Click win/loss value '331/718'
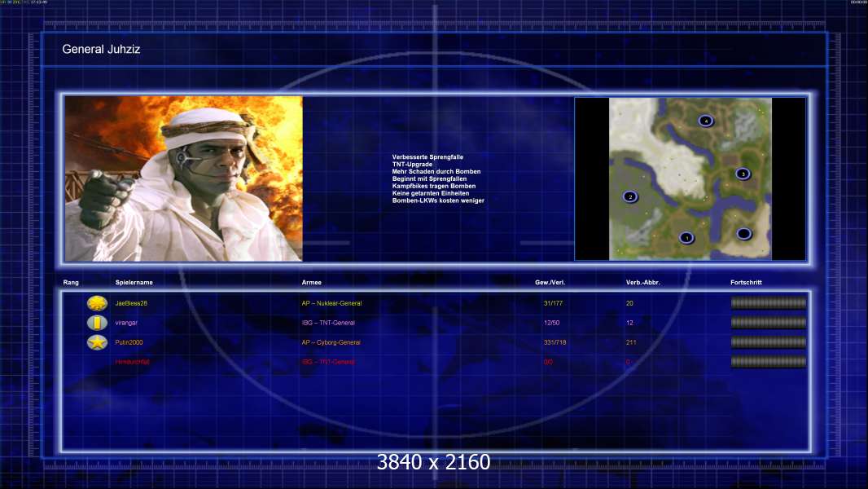Screen dimensions: 868x489 point(555,342)
